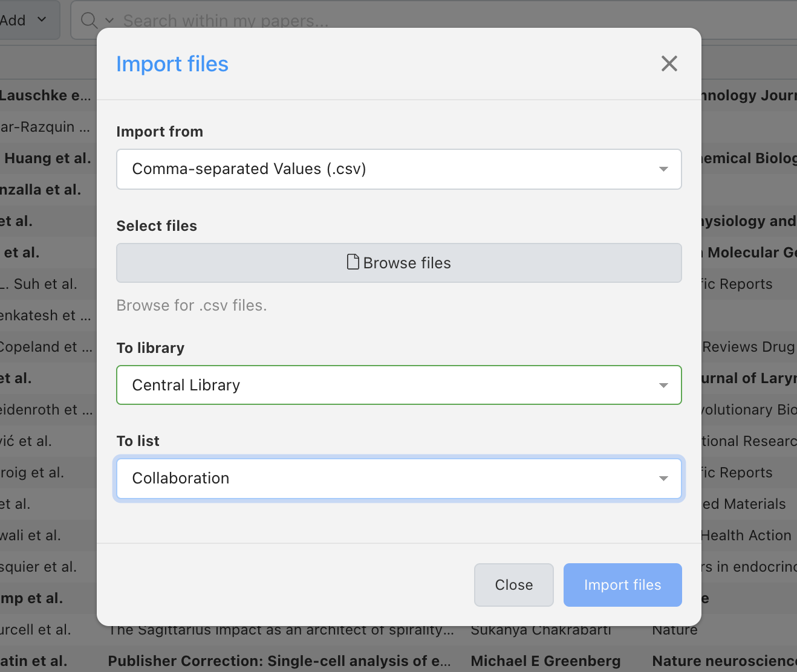Close the Import files dialog via X icon
Viewport: 797px width, 672px height.
(669, 63)
